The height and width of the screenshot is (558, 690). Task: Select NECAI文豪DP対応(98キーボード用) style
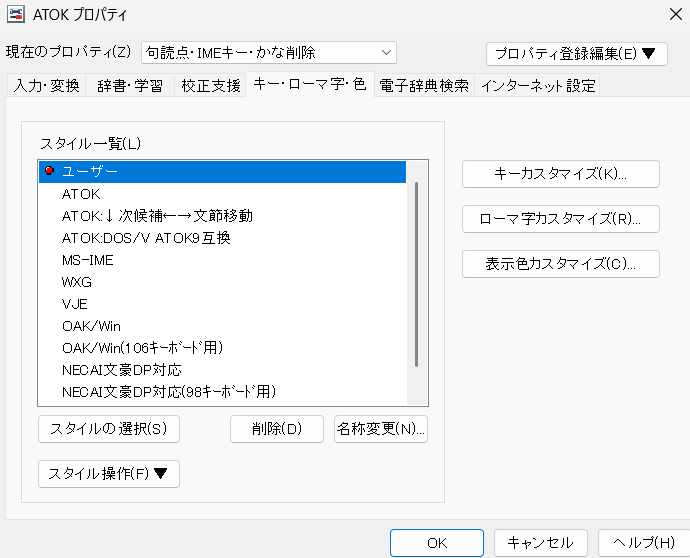(222, 392)
